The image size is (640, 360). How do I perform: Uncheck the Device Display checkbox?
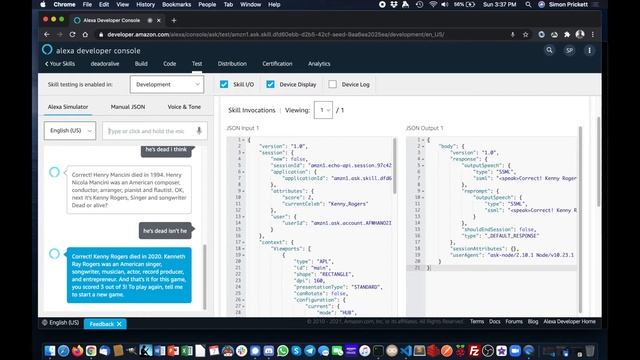[270, 84]
